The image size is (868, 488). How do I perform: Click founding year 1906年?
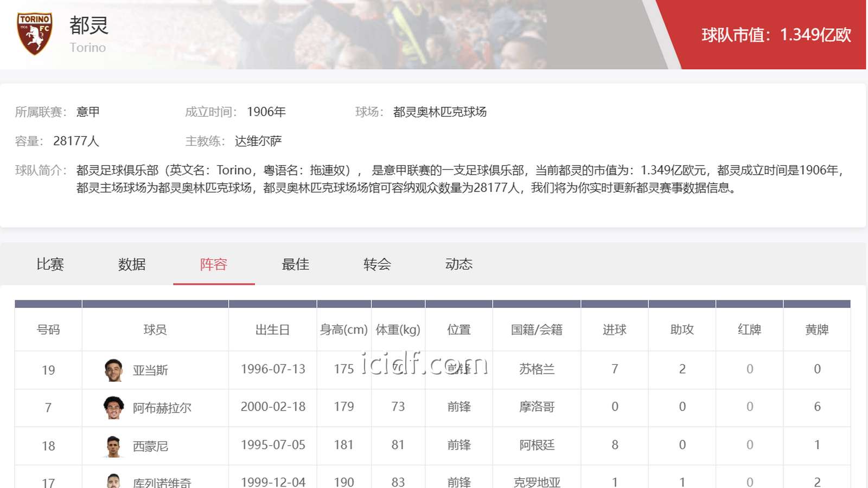pyautogui.click(x=266, y=112)
